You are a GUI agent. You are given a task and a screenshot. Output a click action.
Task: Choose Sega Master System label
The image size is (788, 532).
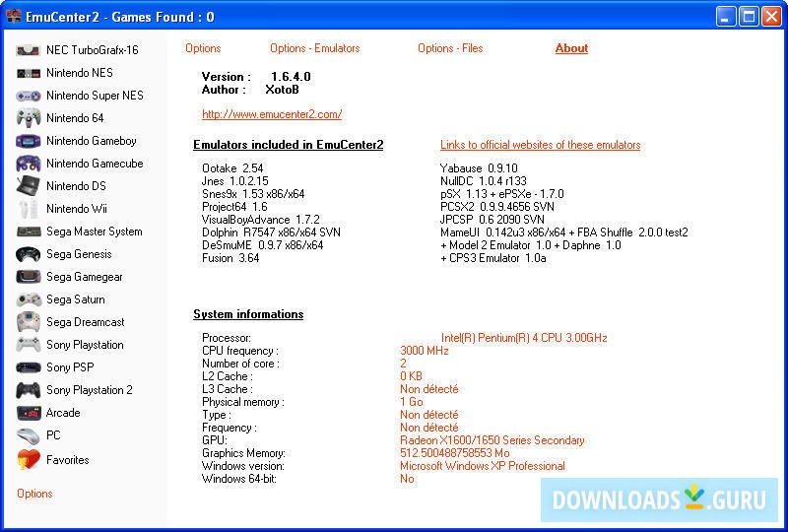pyautogui.click(x=94, y=232)
